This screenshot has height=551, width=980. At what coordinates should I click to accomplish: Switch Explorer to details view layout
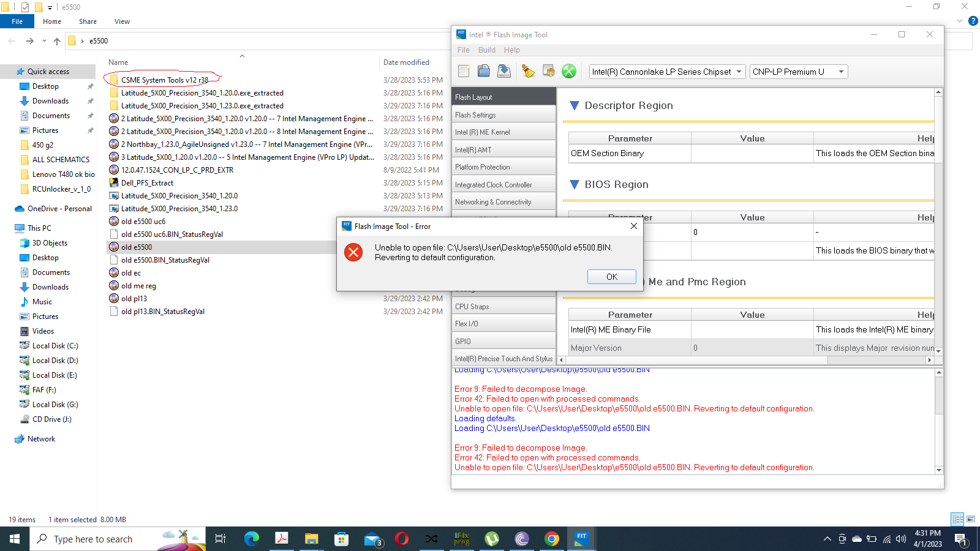957,519
